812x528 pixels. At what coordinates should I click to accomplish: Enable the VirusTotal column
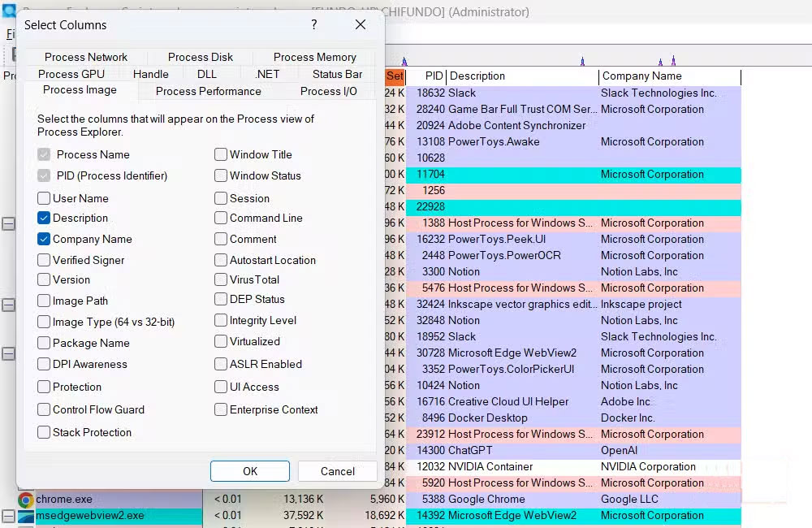(220, 281)
